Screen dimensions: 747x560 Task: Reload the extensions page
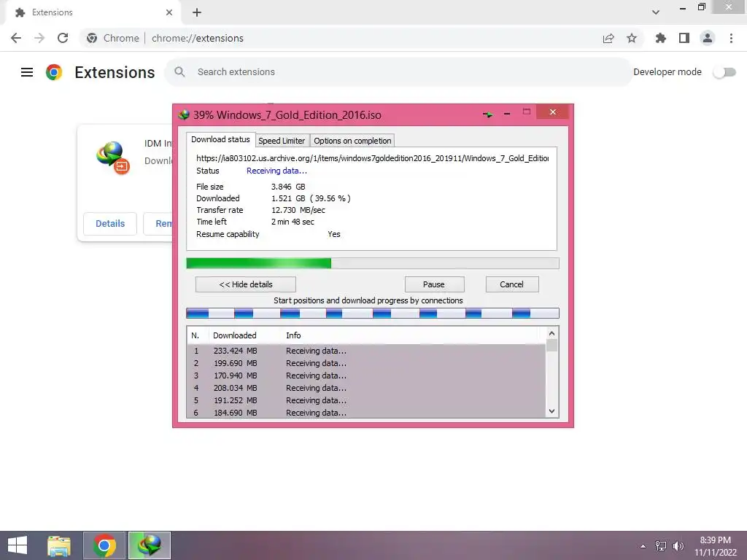(x=63, y=38)
